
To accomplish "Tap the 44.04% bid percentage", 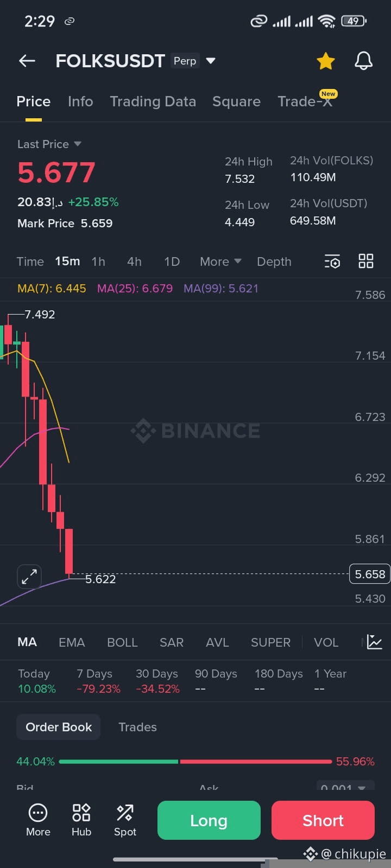I will [x=35, y=762].
